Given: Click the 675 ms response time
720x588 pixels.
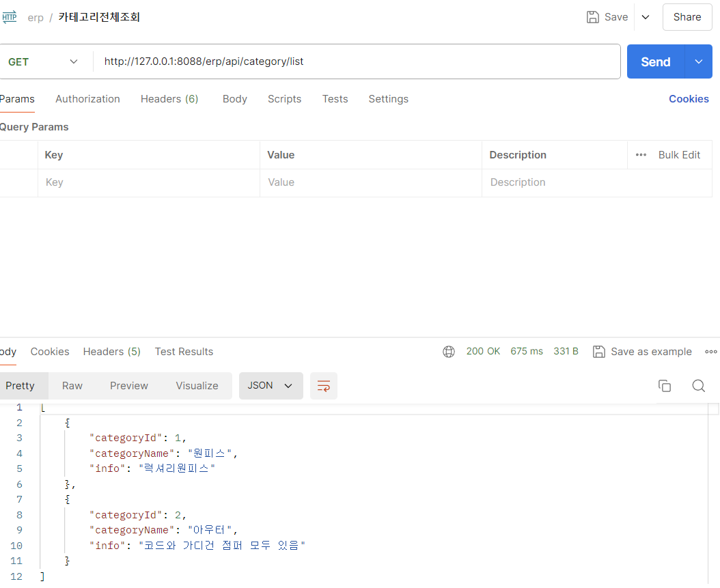Looking at the screenshot, I should pos(527,351).
